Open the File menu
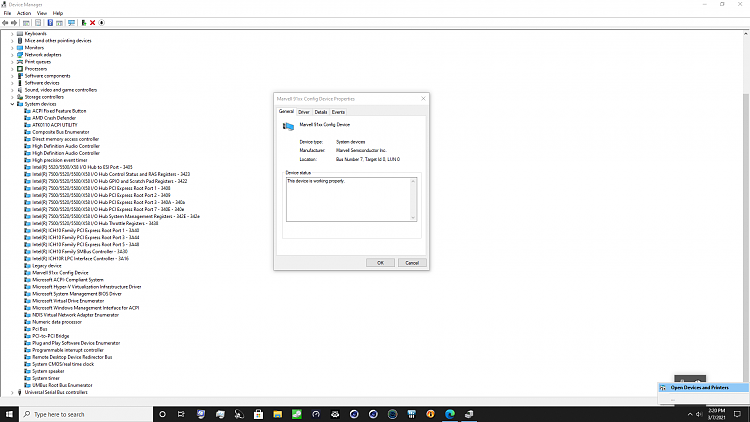 pos(7,13)
